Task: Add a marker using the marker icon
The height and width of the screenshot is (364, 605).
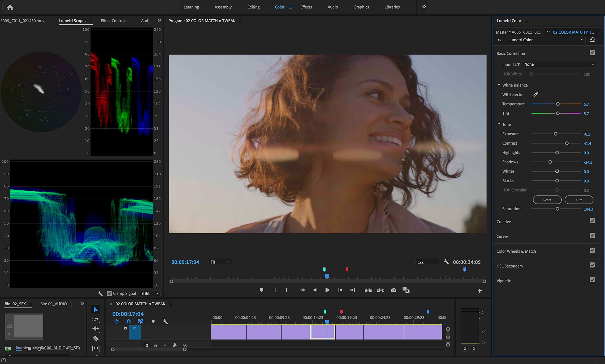Action: [262, 290]
